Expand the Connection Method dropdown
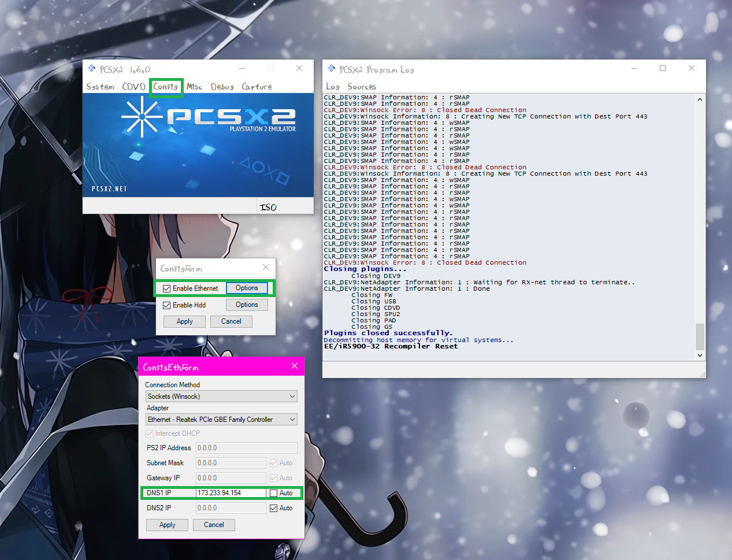This screenshot has height=560, width=732. click(x=292, y=396)
